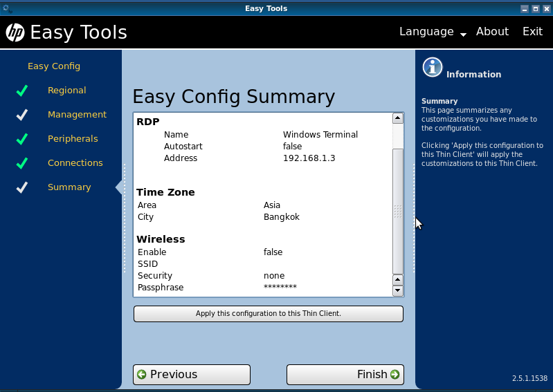The height and width of the screenshot is (392, 553).
Task: Click the lower up arrow of scrollbar
Action: (x=398, y=280)
